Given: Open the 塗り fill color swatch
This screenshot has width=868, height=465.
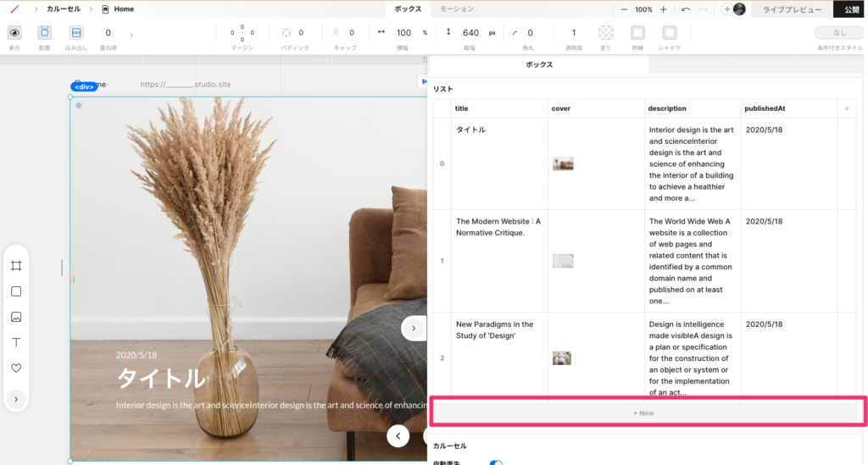Looking at the screenshot, I should tap(605, 33).
